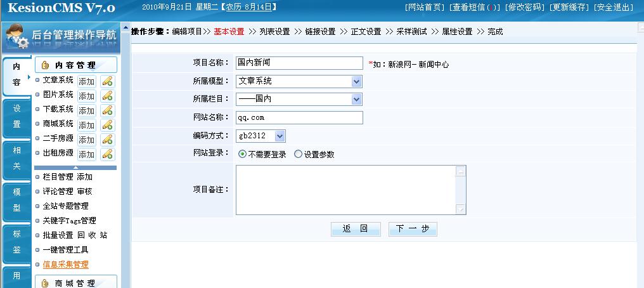Screen dimensions: 644x288
Task: Click the 链接设置 step text
Action: (320, 32)
